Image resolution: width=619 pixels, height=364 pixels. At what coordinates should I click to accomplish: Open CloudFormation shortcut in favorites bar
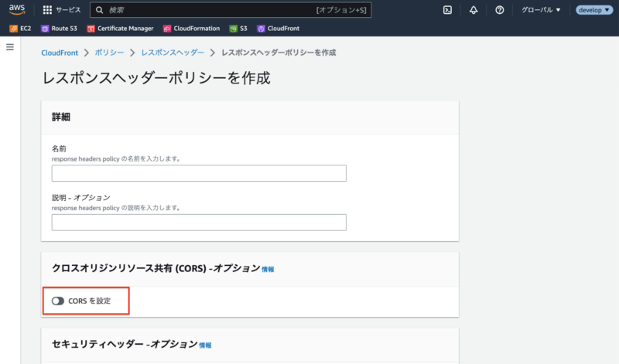[193, 29]
